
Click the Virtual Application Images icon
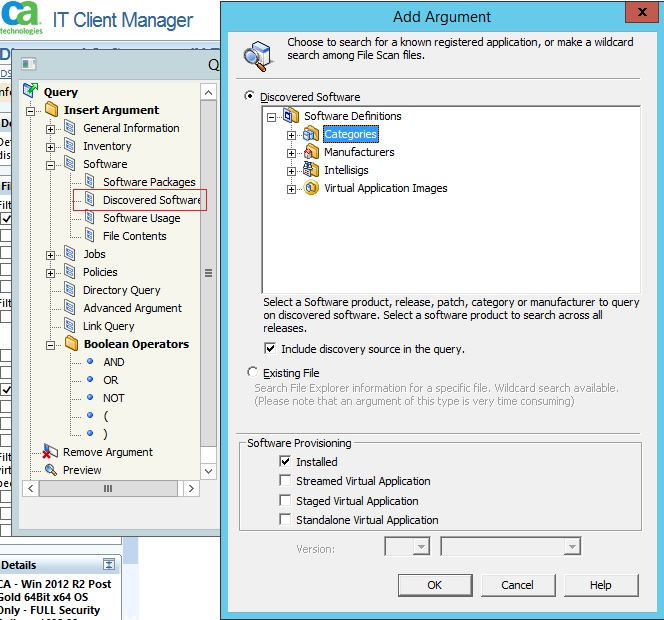[x=311, y=188]
